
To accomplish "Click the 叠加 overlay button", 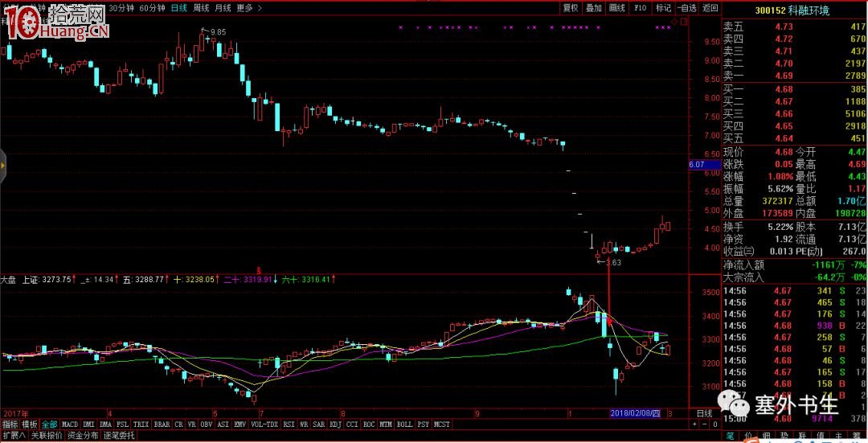I will 593,8.
